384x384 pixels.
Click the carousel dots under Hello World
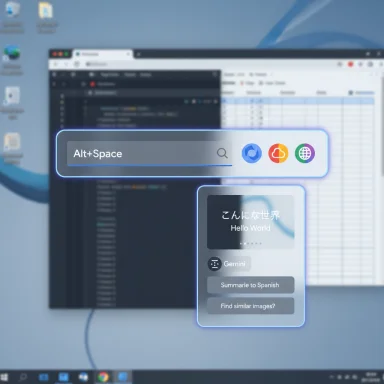[x=251, y=243]
